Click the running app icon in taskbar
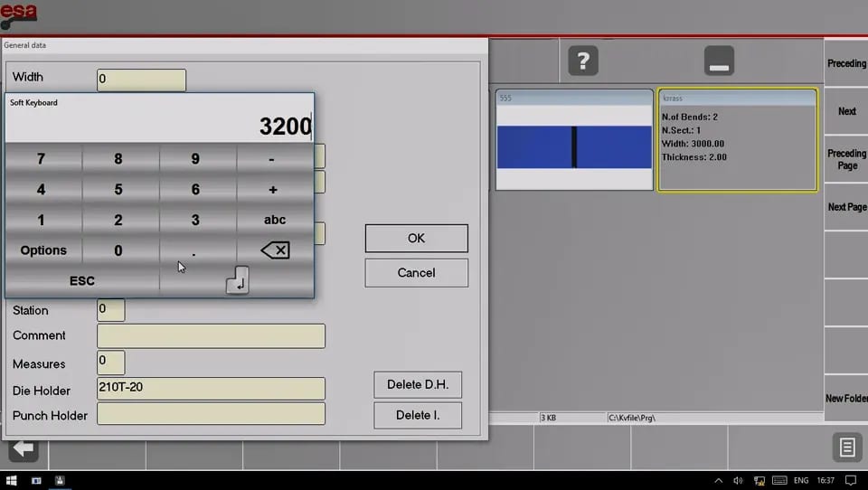Screen dimensions: 868x490 [x=60, y=480]
